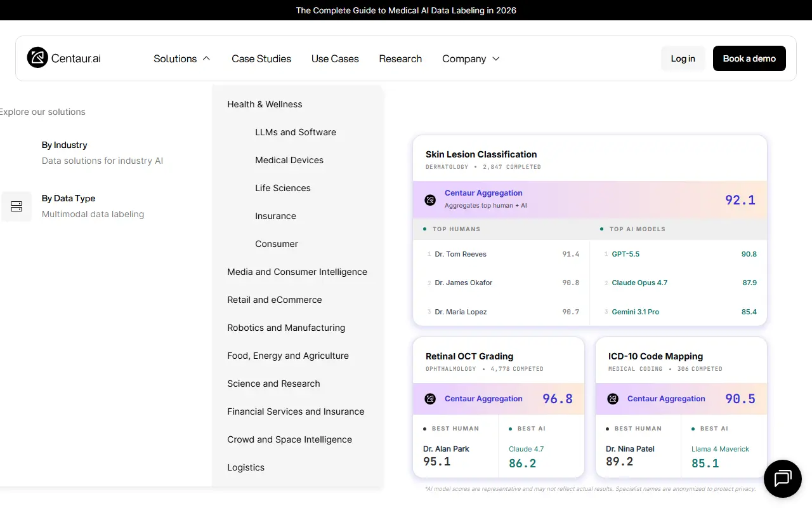Image resolution: width=812 pixels, height=508 pixels.
Task: Click Centaur icon in ICD-10 Code Mapping card
Action: (x=613, y=399)
